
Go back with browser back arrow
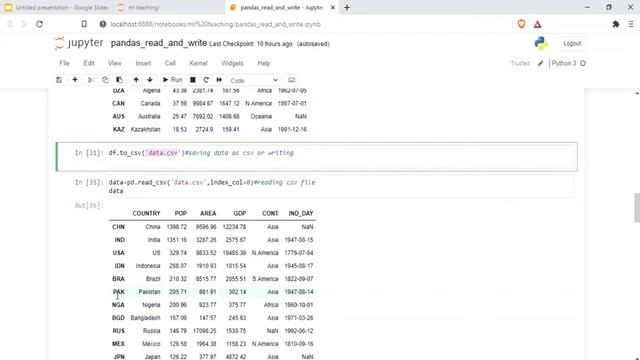coord(9,24)
